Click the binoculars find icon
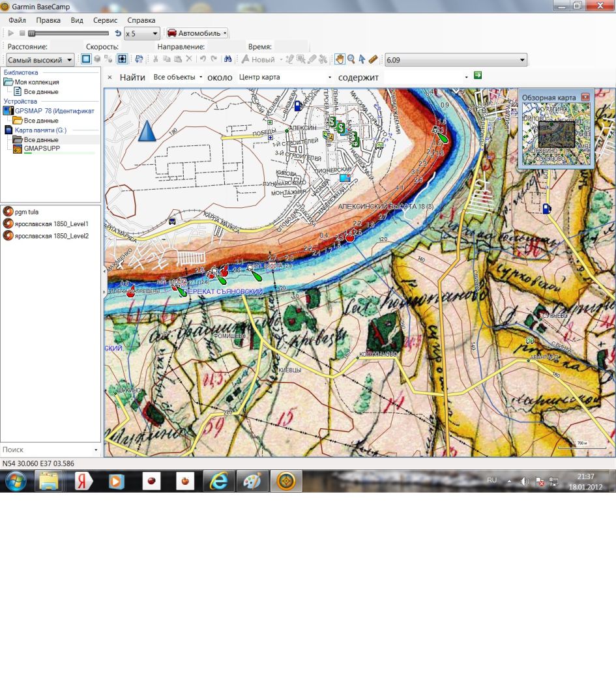Screen dimensions: 616x681 [228, 59]
